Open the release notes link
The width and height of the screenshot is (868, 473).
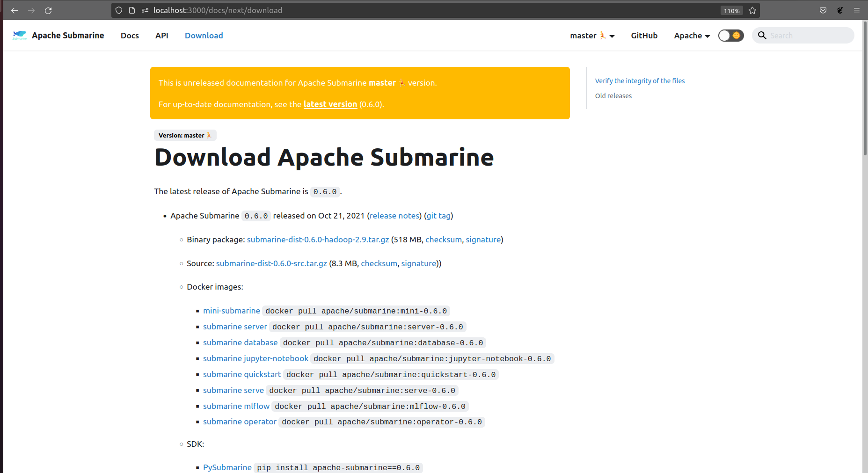[394, 216]
